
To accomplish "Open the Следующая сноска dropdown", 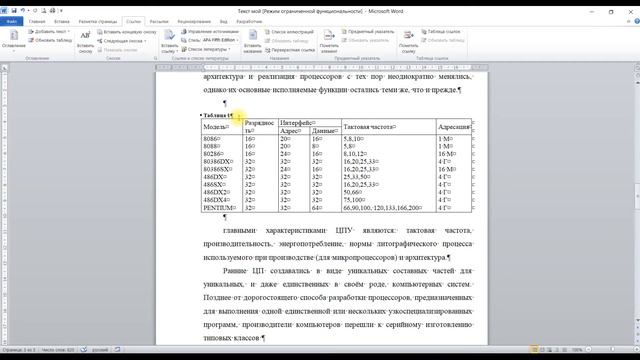I will click(122, 41).
